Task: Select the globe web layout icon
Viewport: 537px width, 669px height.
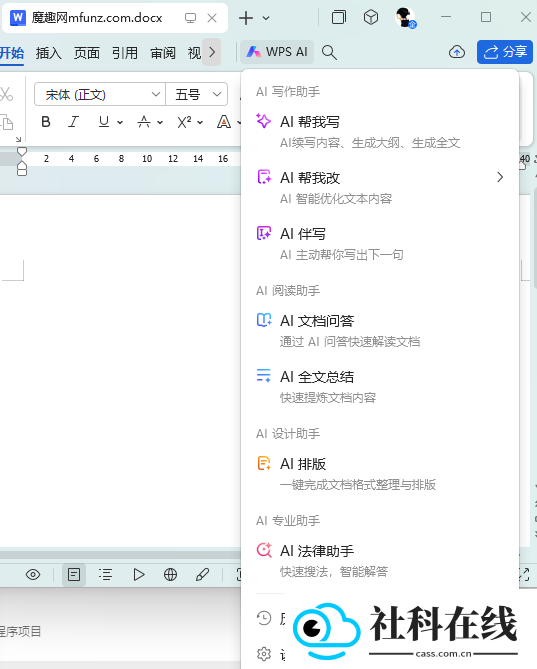Action: [x=171, y=575]
